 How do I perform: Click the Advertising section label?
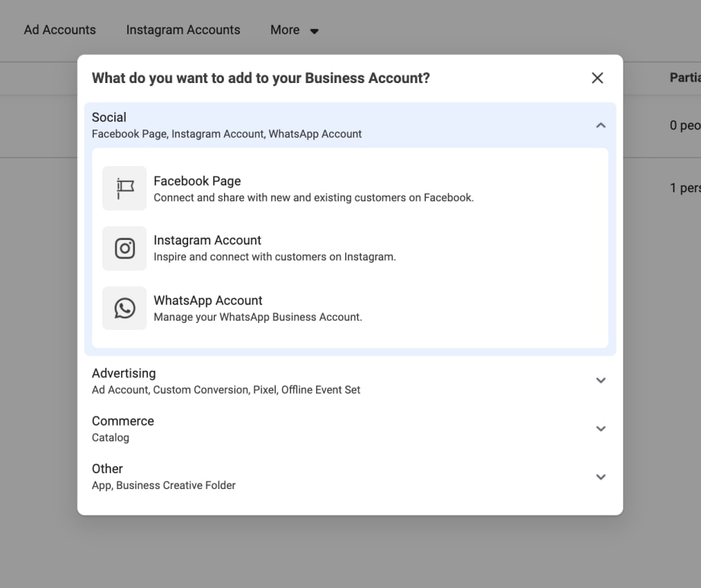[x=123, y=373]
